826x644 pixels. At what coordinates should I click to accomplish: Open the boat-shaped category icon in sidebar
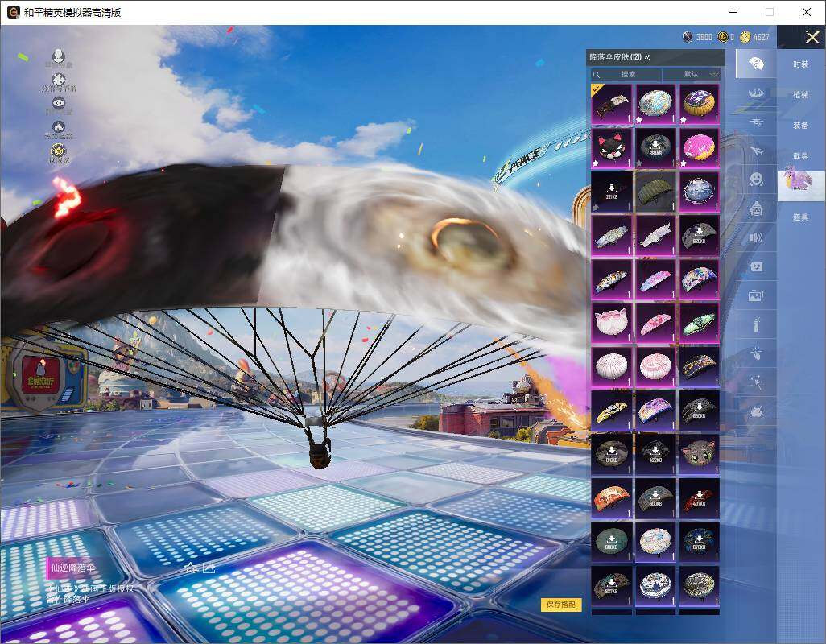point(756,93)
